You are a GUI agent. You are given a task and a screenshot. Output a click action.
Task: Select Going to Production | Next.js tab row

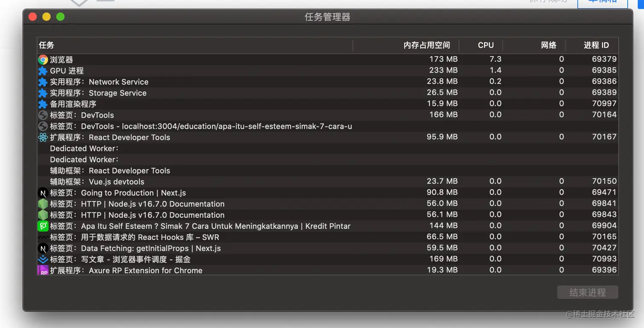328,193
